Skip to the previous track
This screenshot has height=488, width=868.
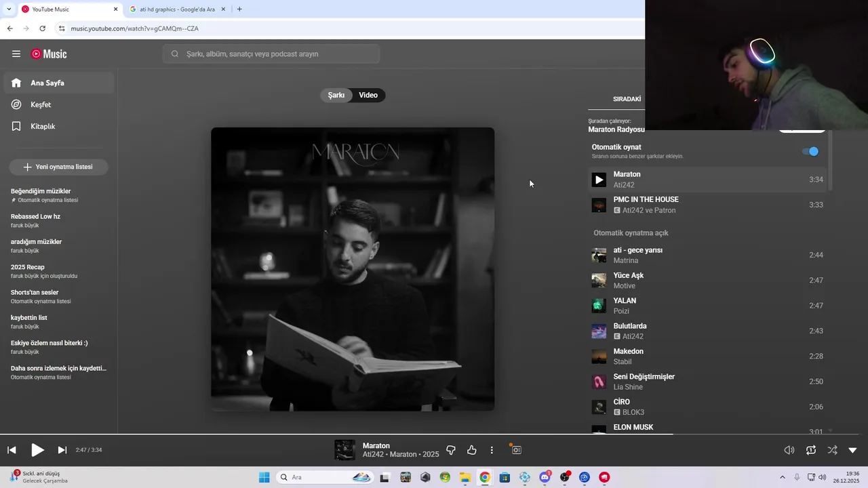tap(12, 450)
